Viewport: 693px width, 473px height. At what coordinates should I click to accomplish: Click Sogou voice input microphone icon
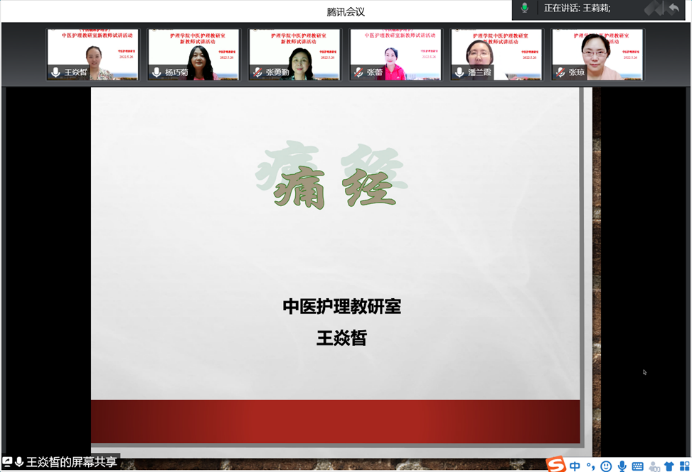(x=622, y=465)
